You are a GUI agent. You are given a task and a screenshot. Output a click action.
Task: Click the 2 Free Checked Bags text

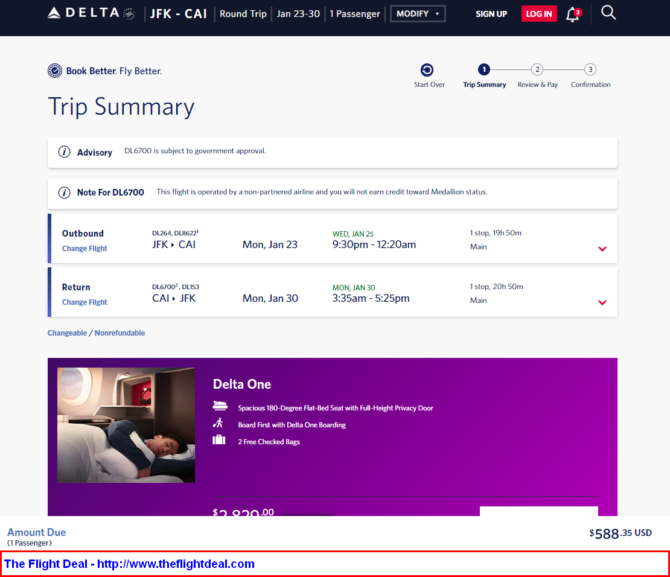click(269, 442)
